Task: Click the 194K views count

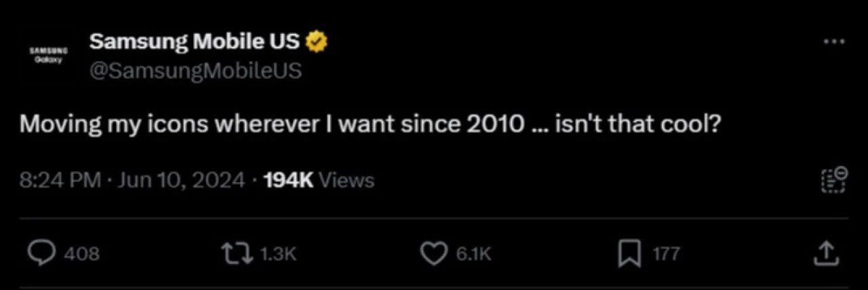Action: click(x=288, y=180)
